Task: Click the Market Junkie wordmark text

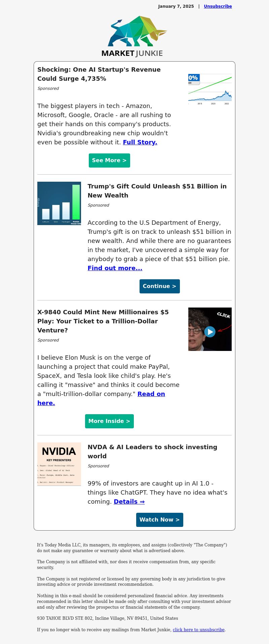Action: point(132,53)
